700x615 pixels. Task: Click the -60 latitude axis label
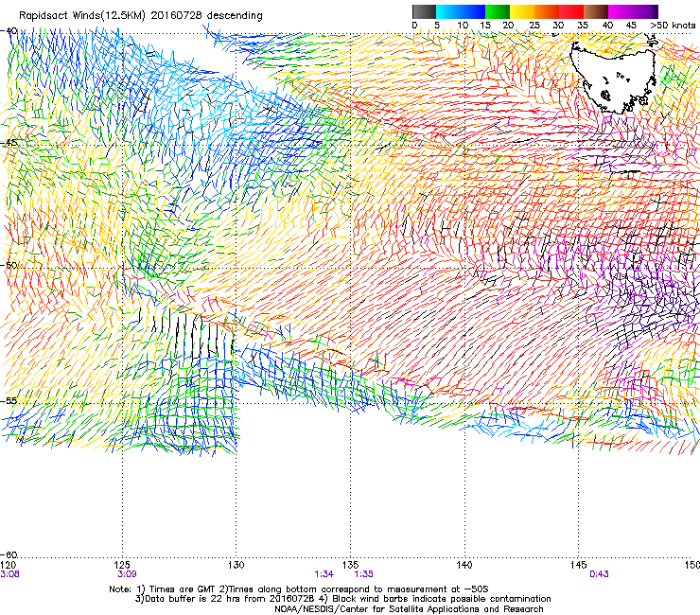pos(9,554)
